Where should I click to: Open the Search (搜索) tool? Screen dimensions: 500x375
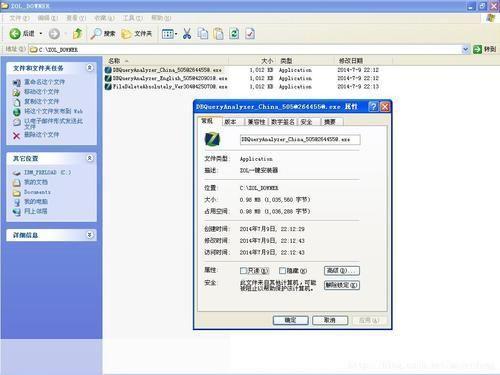(103, 33)
